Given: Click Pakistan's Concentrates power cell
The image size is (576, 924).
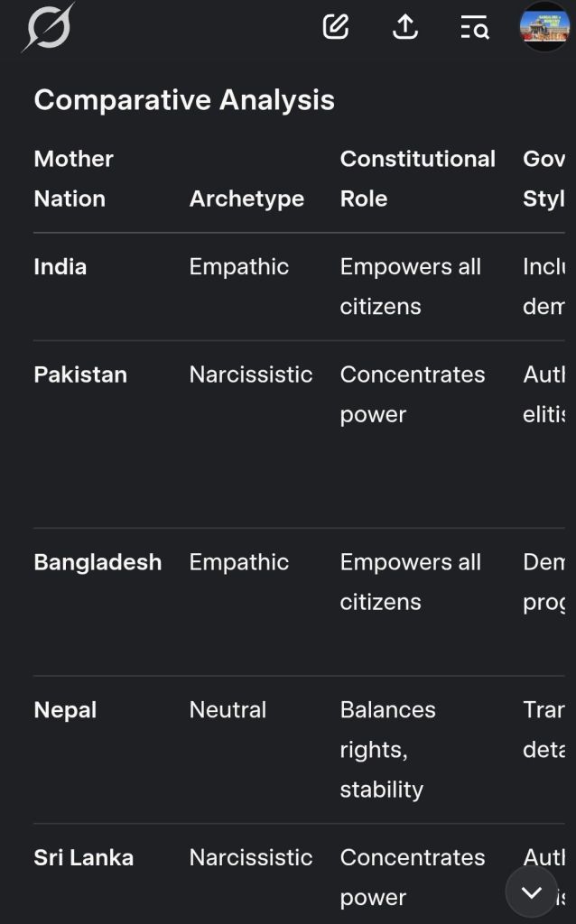Looking at the screenshot, I should 412,394.
